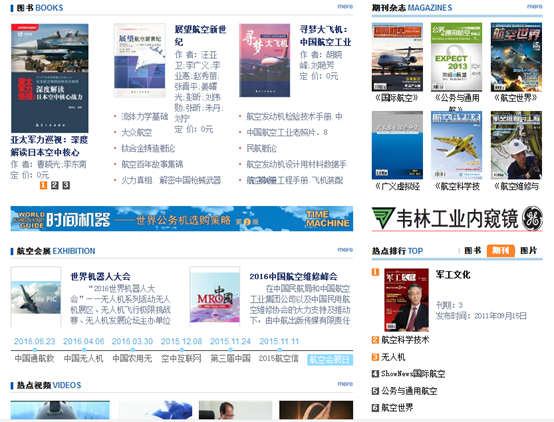Open the 《国际航空》 magazine cover

397,57
